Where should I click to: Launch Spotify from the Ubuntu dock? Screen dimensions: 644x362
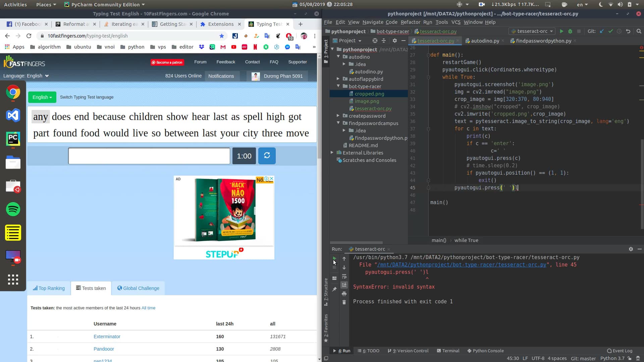[x=13, y=209]
